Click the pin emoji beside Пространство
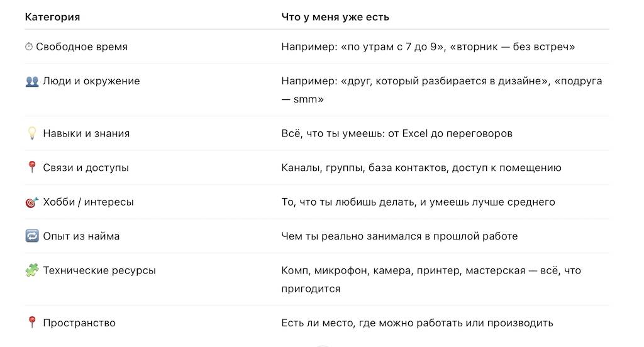 coord(32,323)
